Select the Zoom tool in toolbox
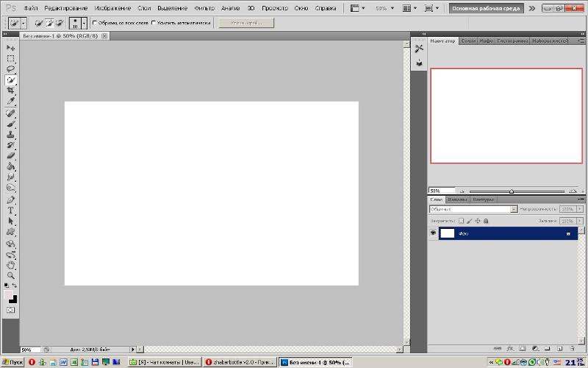The width and height of the screenshot is (588, 368). (x=10, y=275)
